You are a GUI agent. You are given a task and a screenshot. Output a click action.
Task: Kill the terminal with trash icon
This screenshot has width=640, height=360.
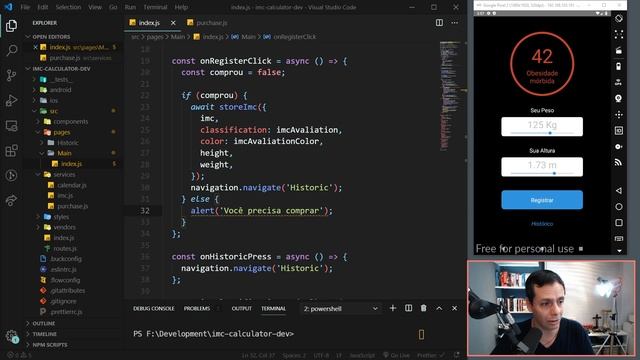point(424,308)
